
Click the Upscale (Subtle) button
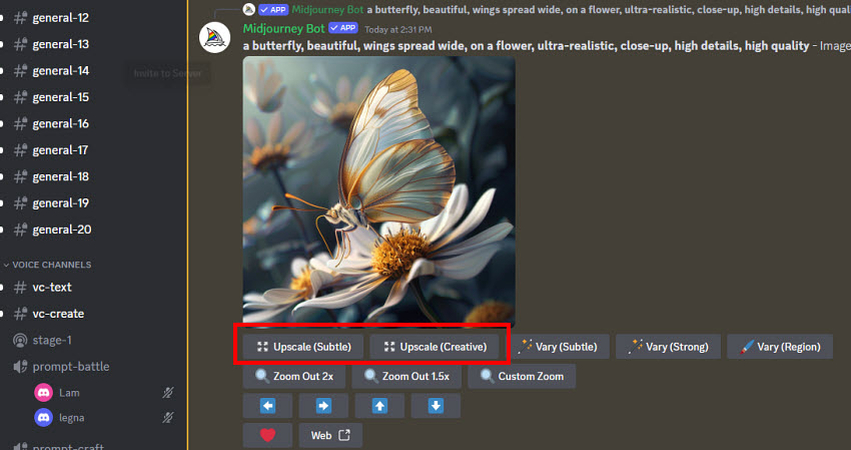click(x=303, y=347)
